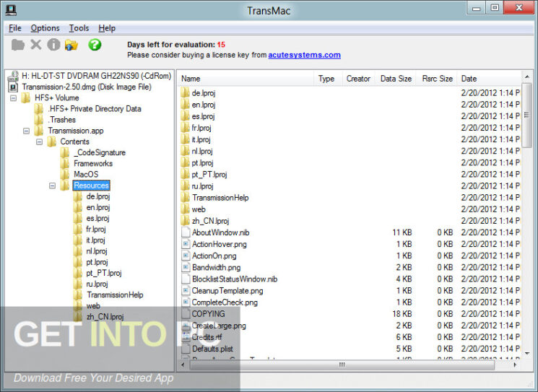
Task: Select _CodeSignature in the tree
Action: tap(100, 152)
